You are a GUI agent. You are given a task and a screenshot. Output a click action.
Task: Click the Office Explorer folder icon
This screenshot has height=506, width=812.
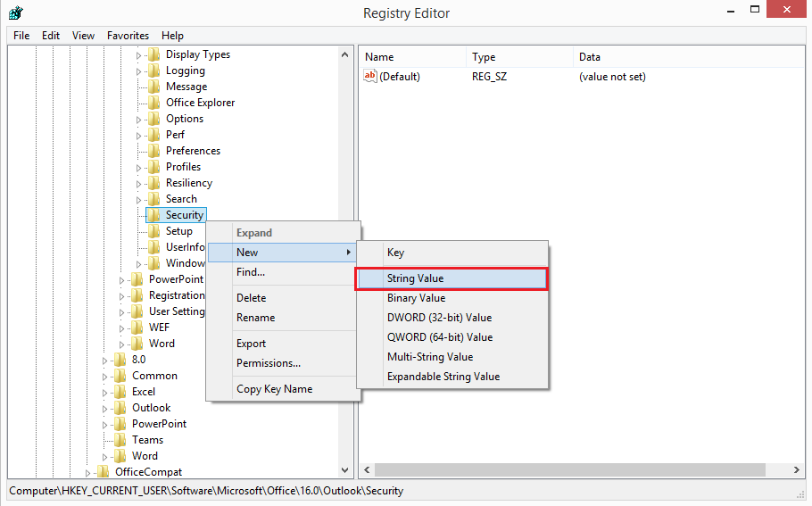coord(153,103)
